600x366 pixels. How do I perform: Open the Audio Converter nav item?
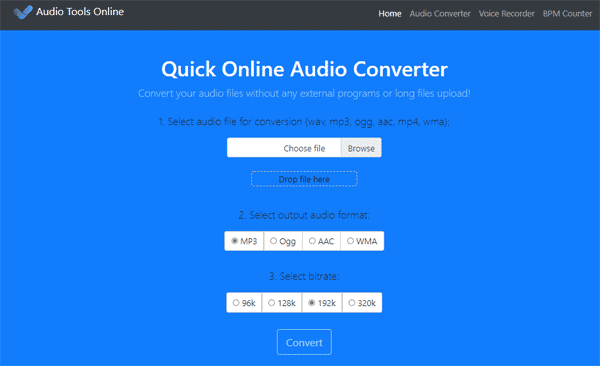[440, 14]
